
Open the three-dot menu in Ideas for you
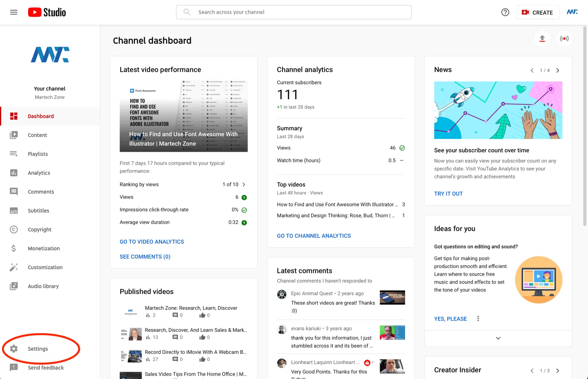(478, 318)
